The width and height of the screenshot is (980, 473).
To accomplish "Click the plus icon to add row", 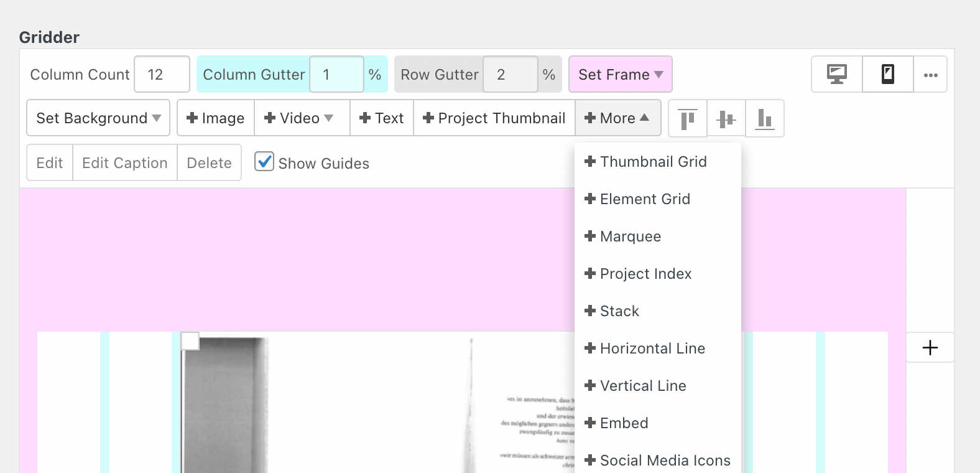I will [x=930, y=347].
